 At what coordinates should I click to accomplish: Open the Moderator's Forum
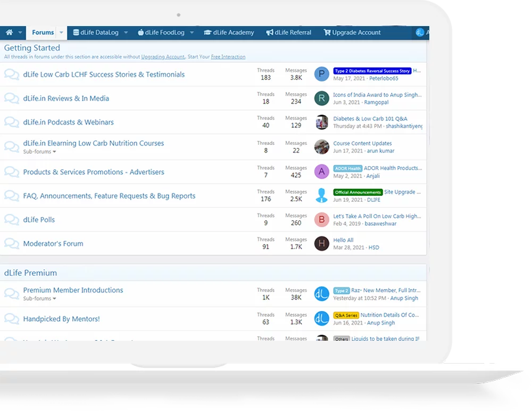tap(53, 243)
